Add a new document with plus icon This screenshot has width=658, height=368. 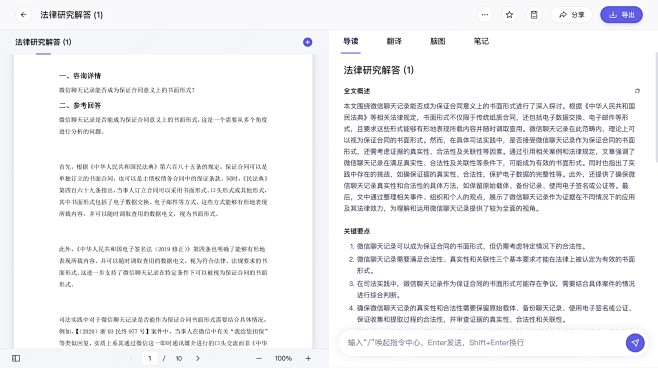(x=308, y=42)
